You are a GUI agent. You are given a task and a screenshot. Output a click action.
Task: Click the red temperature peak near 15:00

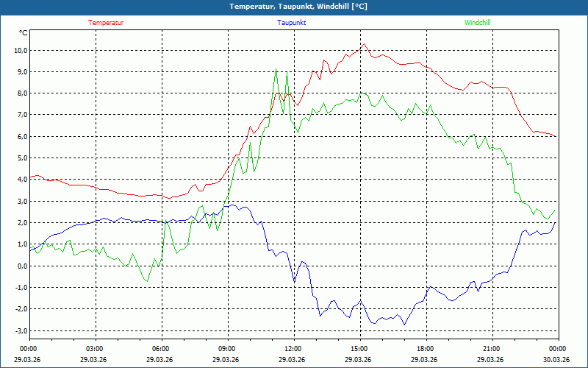pos(364,44)
